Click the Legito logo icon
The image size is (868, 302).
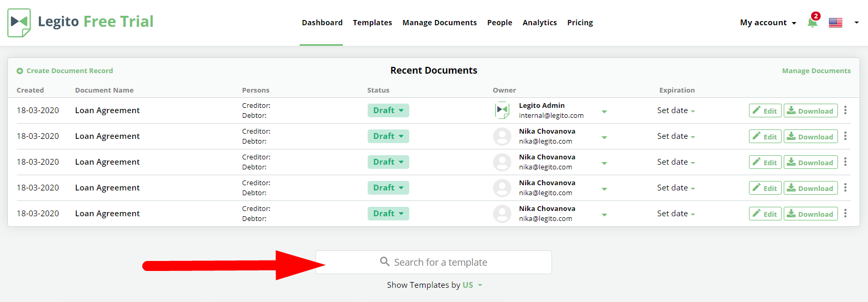coord(19,23)
